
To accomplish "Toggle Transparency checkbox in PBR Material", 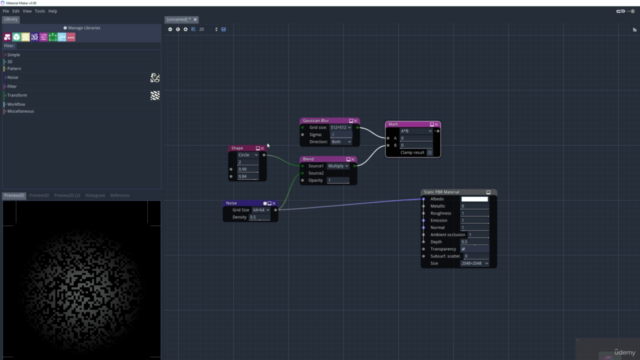I will (x=463, y=249).
